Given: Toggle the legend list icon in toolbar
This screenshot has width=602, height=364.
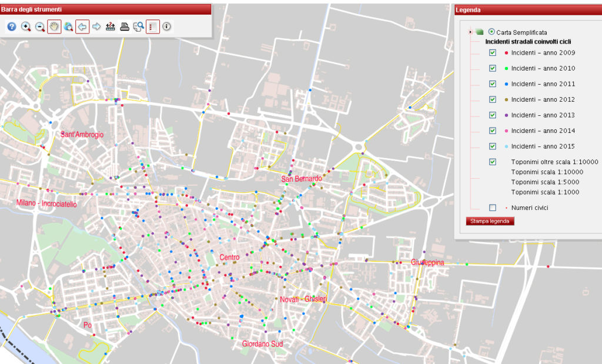Looking at the screenshot, I should (x=153, y=26).
